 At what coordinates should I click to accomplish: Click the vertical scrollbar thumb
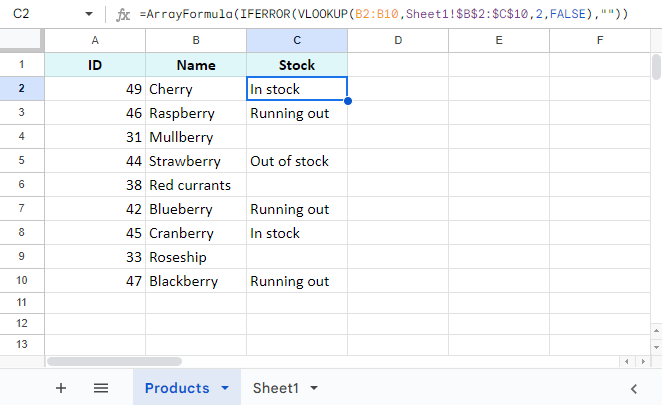click(656, 67)
